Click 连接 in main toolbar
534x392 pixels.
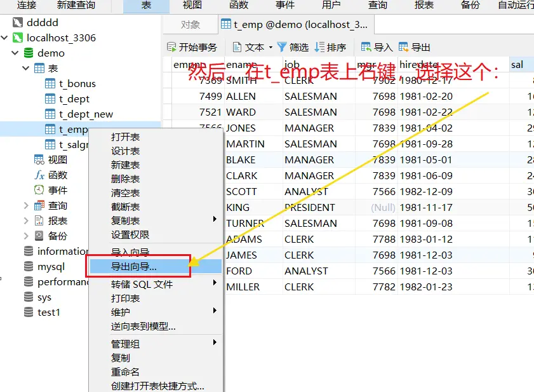coord(27,5)
